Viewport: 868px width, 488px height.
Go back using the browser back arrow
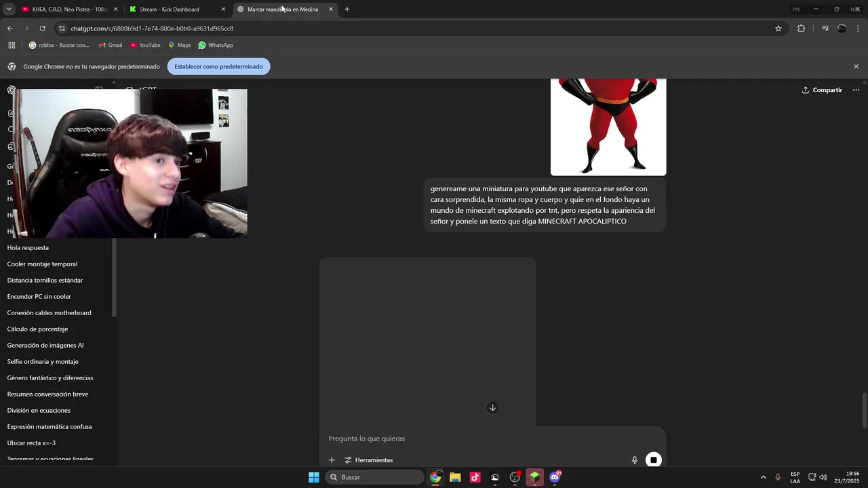(9, 28)
